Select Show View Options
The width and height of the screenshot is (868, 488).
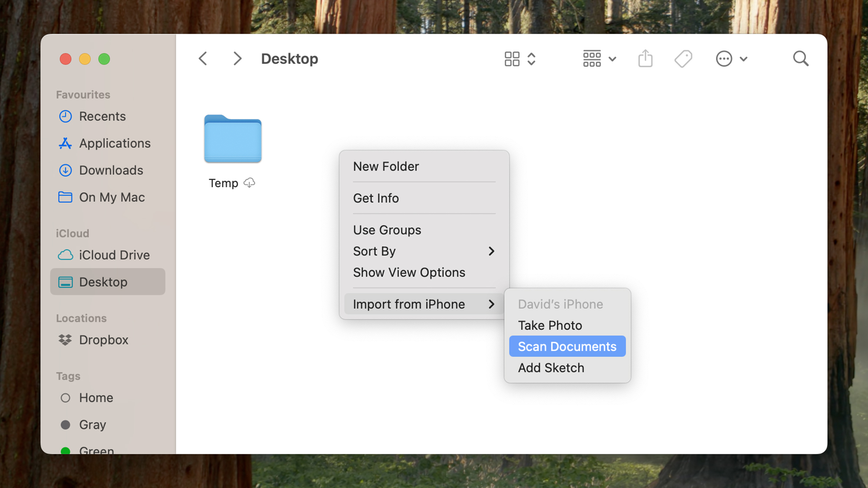(x=408, y=272)
